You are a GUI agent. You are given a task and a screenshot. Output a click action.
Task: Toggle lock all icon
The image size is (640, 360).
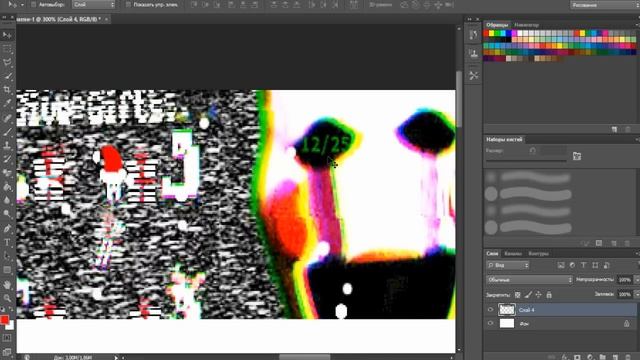(549, 294)
